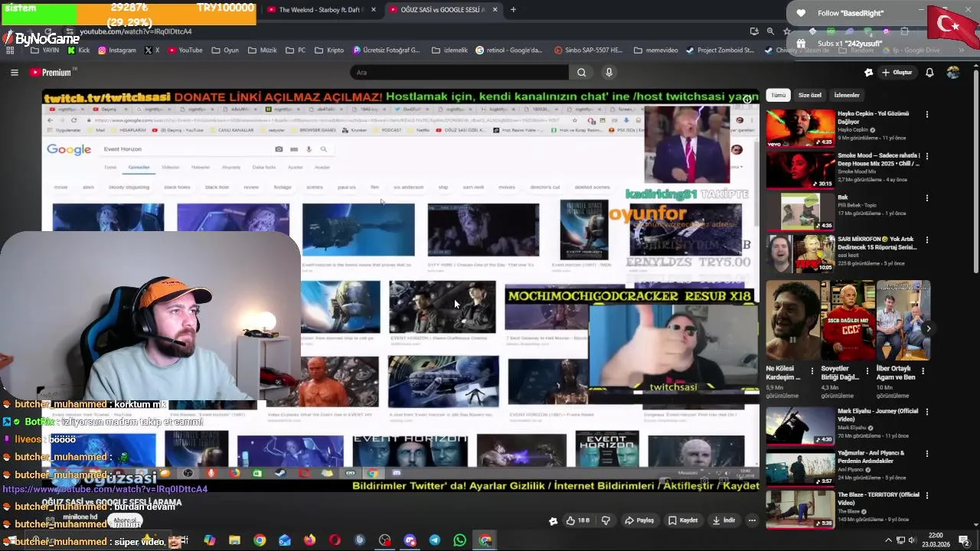Open Opera from taskbar

tap(335, 540)
